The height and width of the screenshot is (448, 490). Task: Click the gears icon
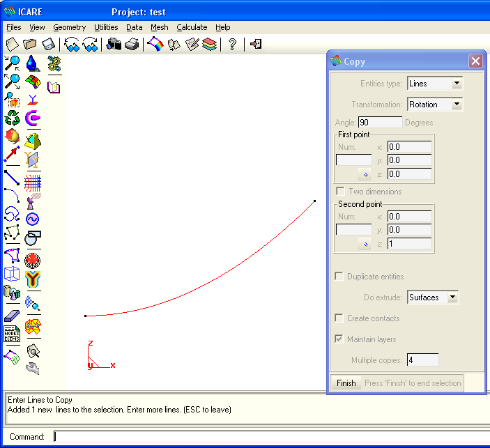54,63
